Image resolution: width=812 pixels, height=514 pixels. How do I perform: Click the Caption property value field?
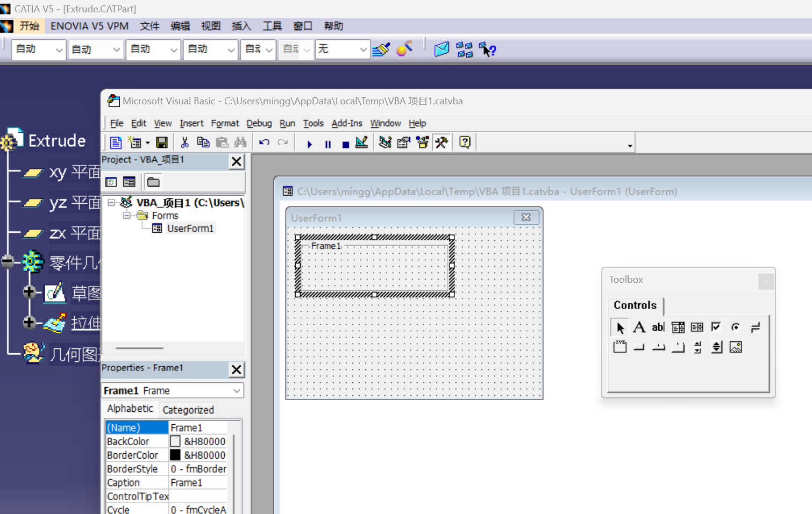point(198,483)
